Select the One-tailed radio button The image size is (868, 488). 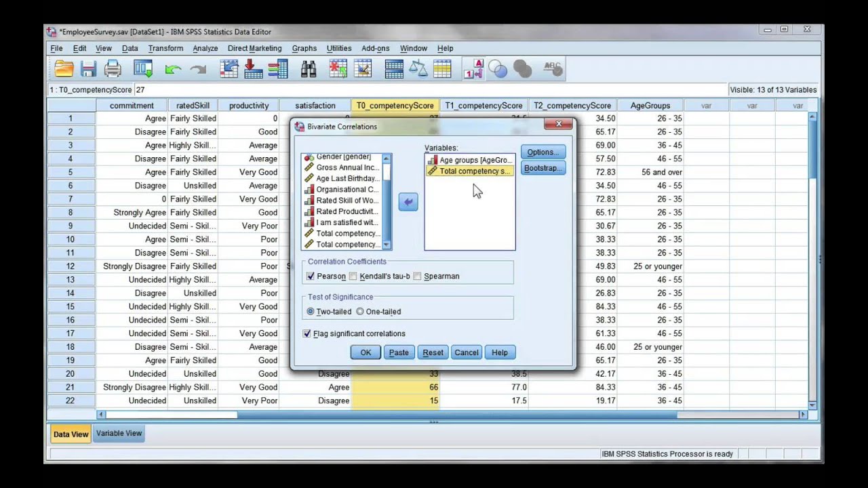pos(360,311)
